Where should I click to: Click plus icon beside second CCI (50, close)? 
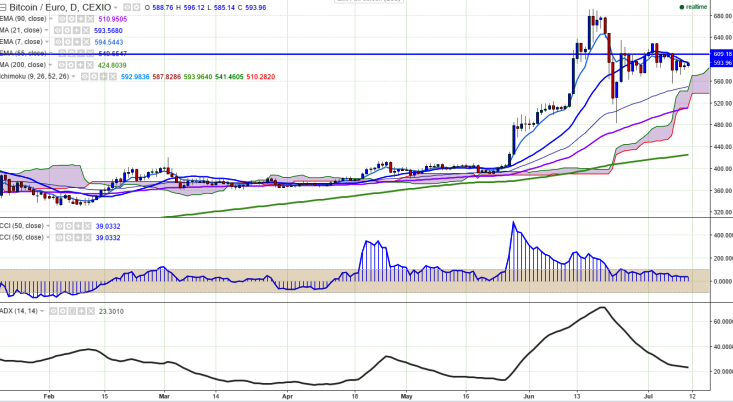tap(77, 237)
